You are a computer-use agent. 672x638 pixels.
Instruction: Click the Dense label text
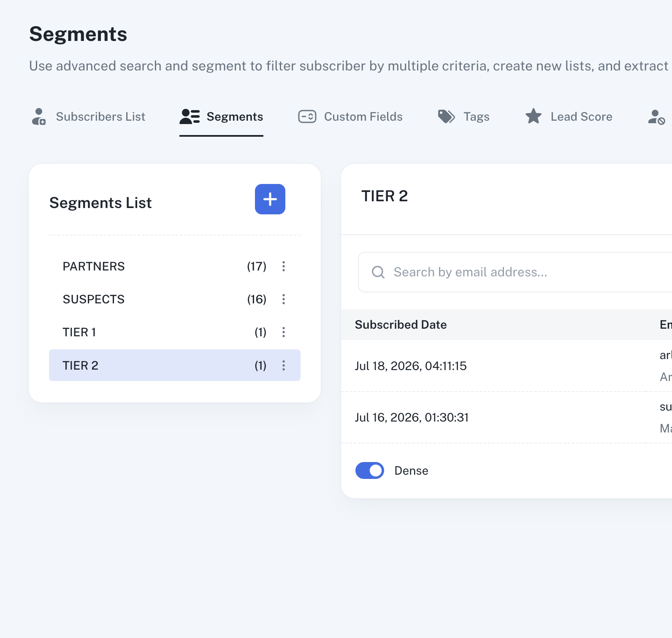412,470
